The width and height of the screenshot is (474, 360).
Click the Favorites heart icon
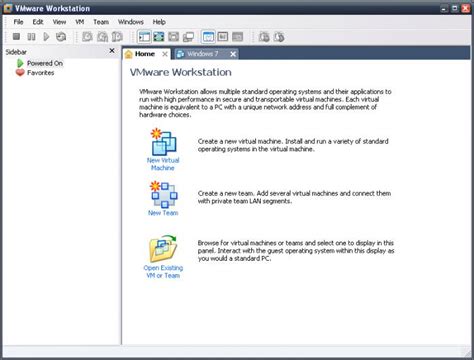[x=20, y=72]
